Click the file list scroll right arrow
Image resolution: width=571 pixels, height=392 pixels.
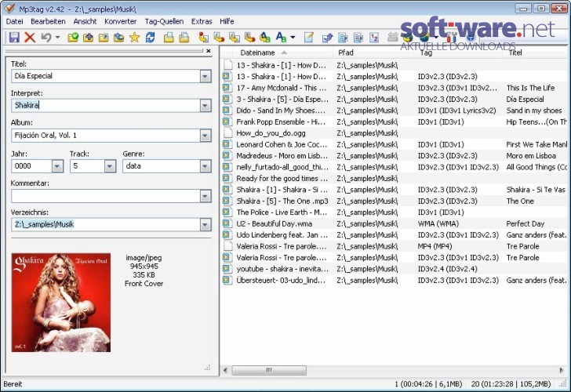pyautogui.click(x=561, y=370)
